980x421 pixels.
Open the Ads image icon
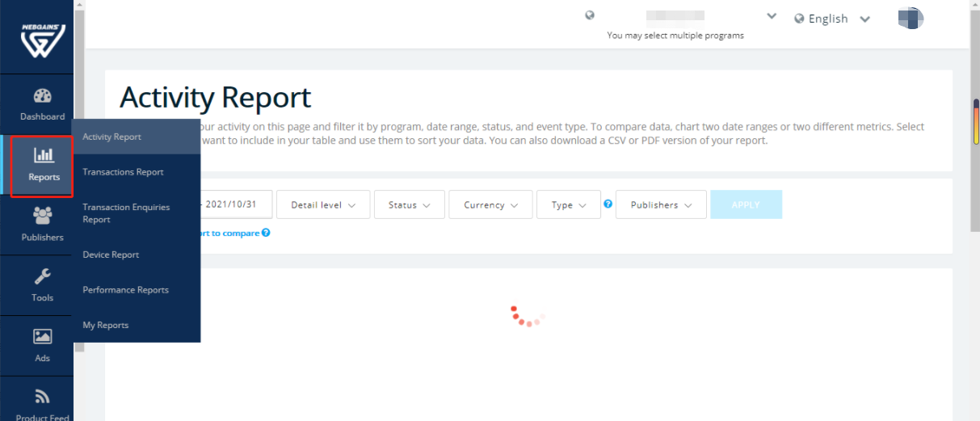(x=43, y=336)
